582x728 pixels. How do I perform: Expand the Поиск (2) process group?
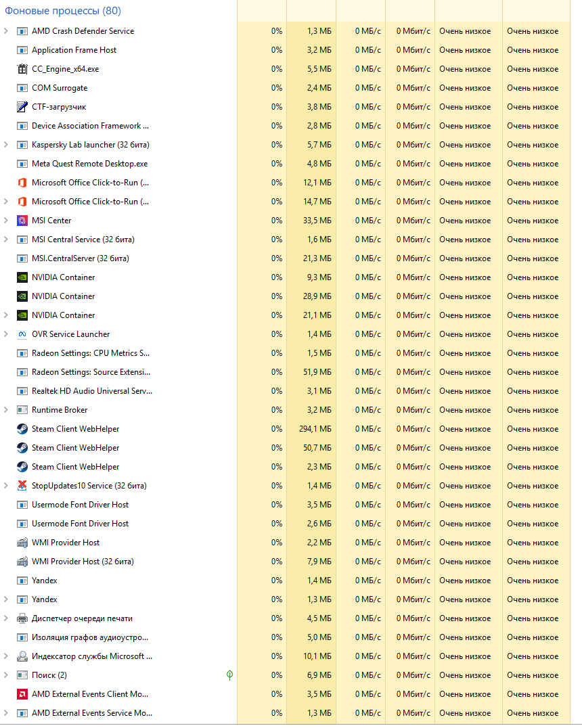(6, 675)
